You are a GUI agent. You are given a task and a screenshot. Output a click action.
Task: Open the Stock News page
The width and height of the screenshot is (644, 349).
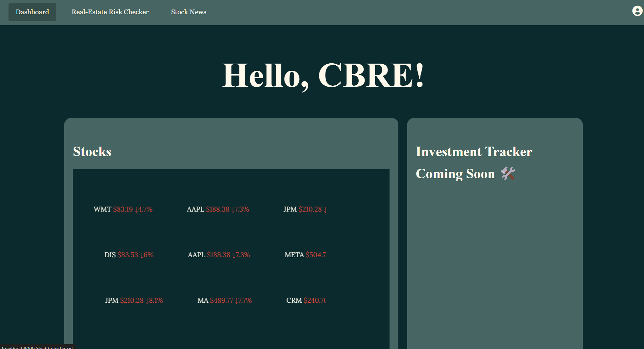[188, 12]
